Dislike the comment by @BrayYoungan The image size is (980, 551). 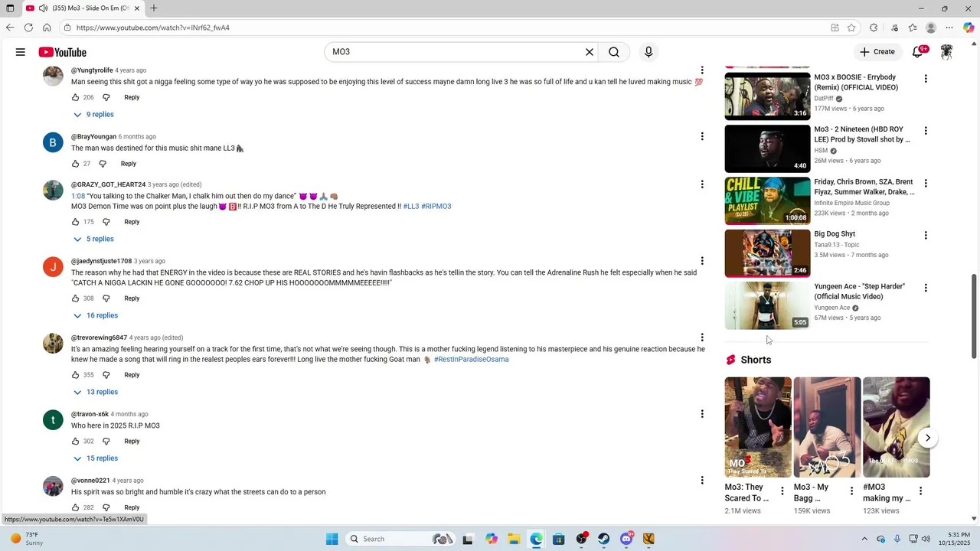tap(103, 164)
